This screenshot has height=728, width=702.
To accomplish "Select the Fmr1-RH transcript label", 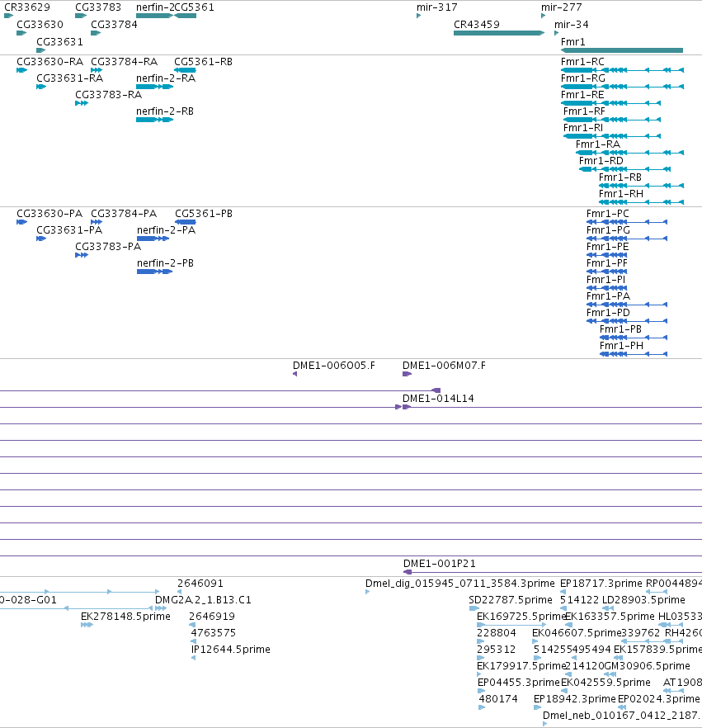I will pyautogui.click(x=621, y=194).
